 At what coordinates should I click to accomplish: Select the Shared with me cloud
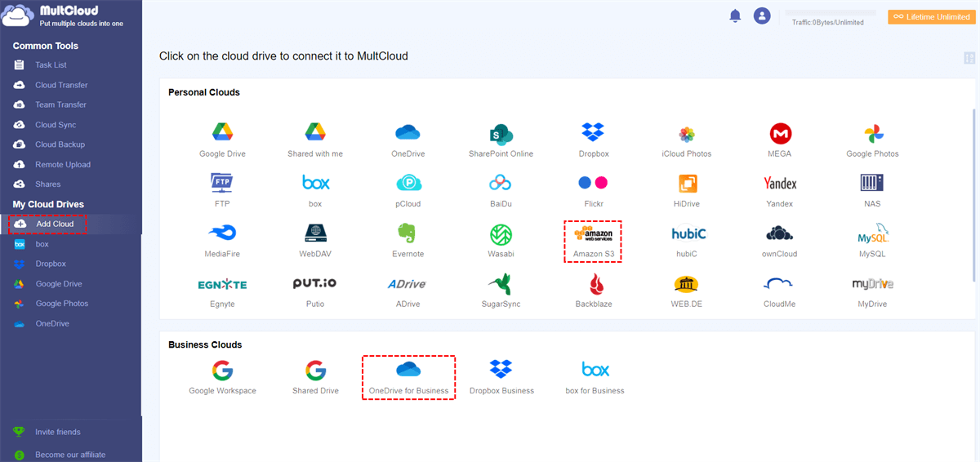tap(315, 140)
